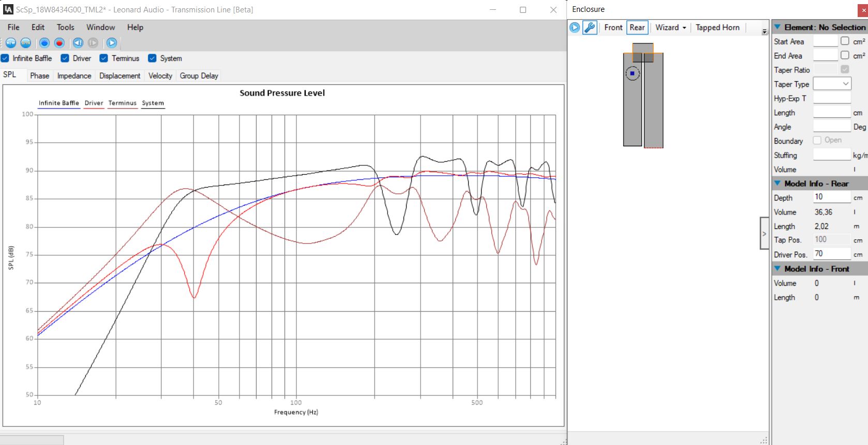
Task: Click the step-back arrow toolbar icon
Action: [x=78, y=43]
